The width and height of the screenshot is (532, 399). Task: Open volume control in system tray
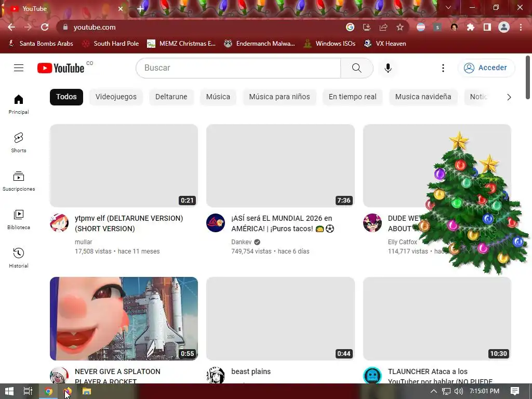pyautogui.click(x=458, y=392)
